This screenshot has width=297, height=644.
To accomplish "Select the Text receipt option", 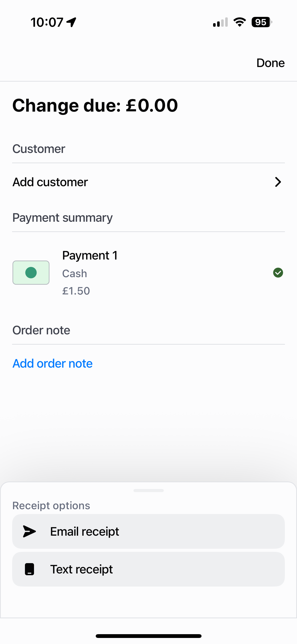I will point(148,569).
